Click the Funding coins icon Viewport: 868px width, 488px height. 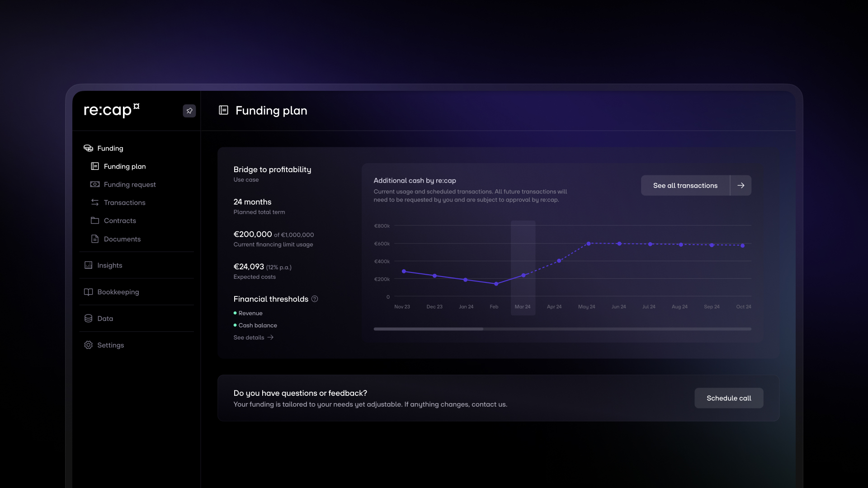click(x=88, y=148)
